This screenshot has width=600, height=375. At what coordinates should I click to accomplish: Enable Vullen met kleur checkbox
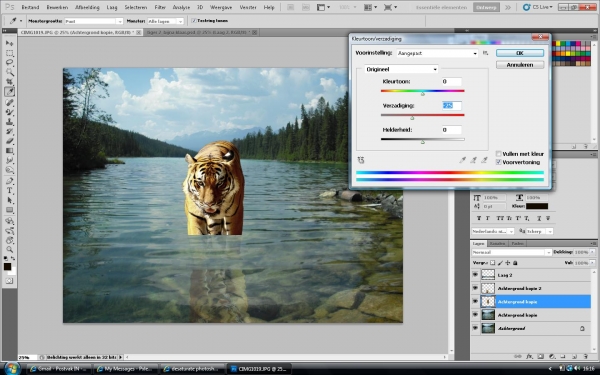[x=499, y=154]
